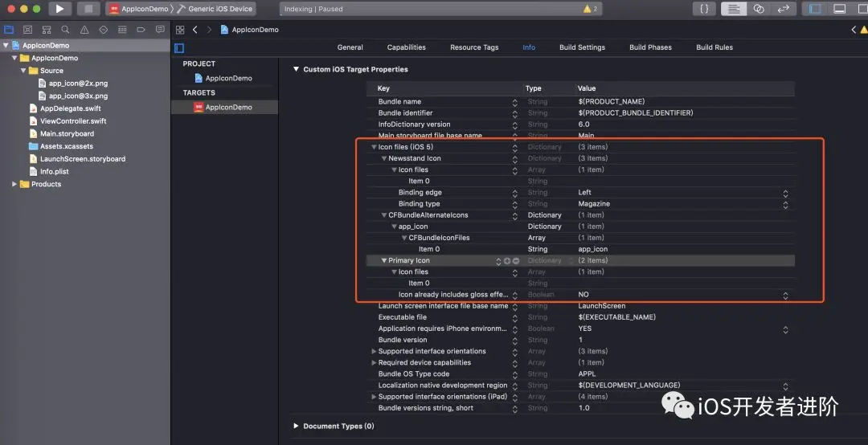Open the Issue navigator warning icon
868x445 pixels.
pos(84,30)
